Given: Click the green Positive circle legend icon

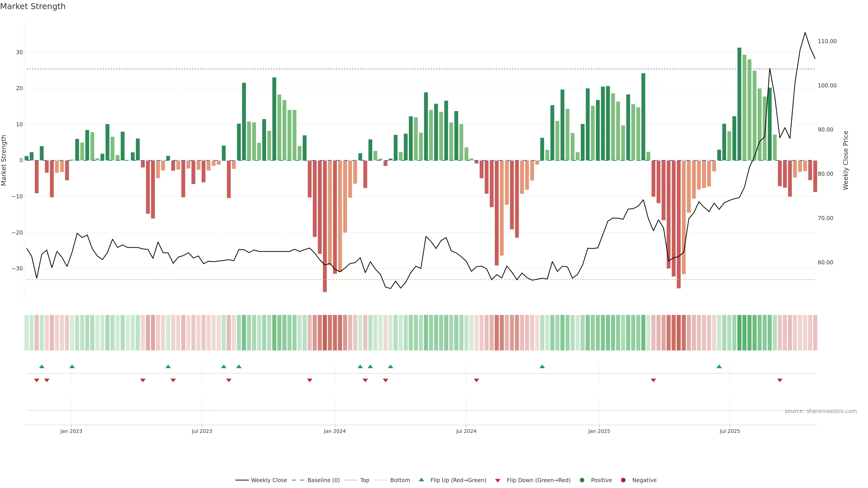Looking at the screenshot, I should (582, 480).
